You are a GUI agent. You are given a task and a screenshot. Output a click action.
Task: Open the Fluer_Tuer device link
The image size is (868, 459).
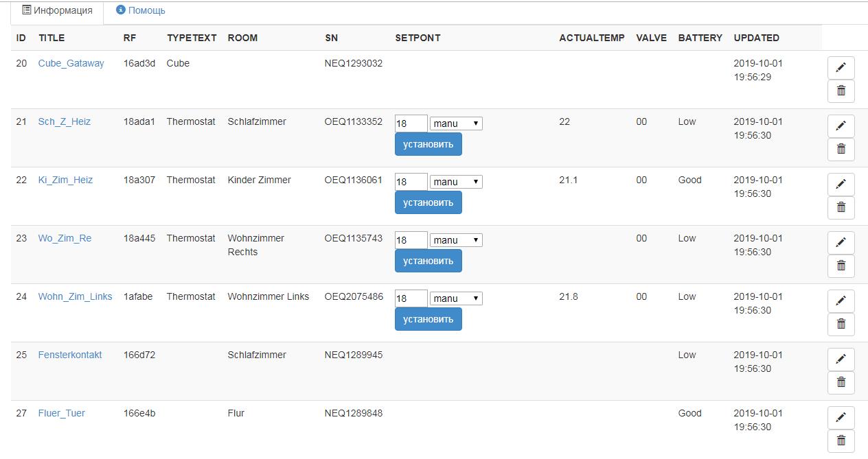tap(62, 413)
